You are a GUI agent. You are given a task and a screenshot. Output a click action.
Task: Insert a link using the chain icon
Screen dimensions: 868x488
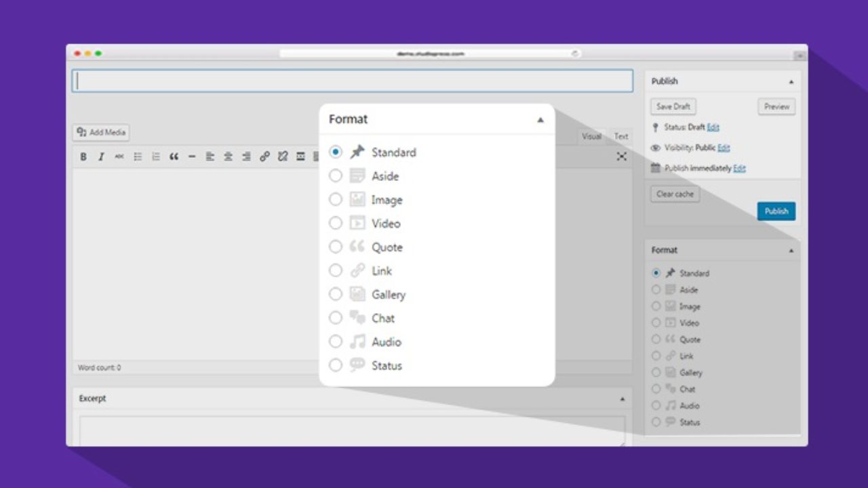coord(264,157)
